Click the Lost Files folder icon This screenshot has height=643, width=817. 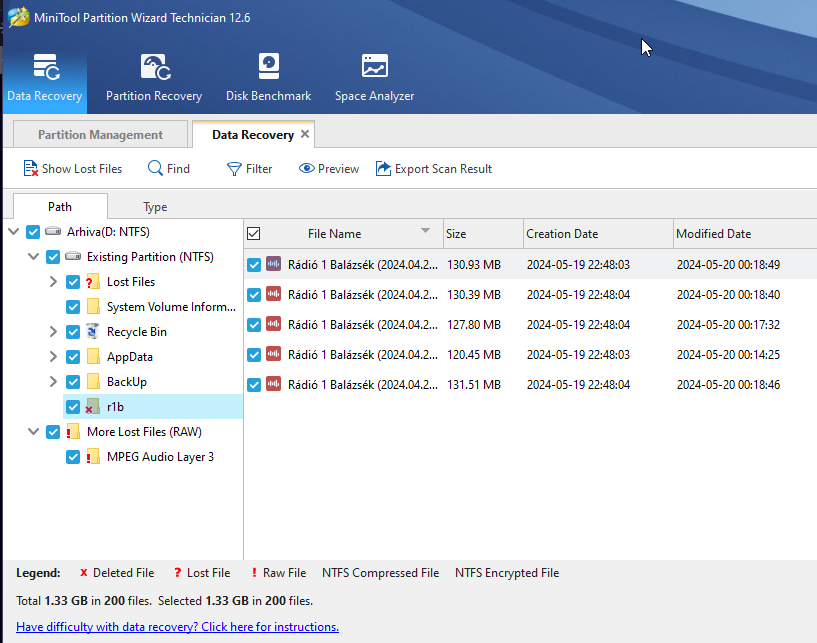point(93,281)
